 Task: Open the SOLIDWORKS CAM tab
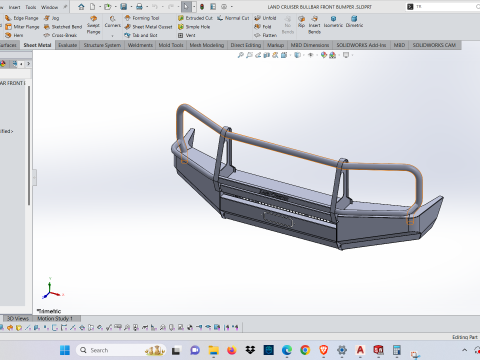434,45
